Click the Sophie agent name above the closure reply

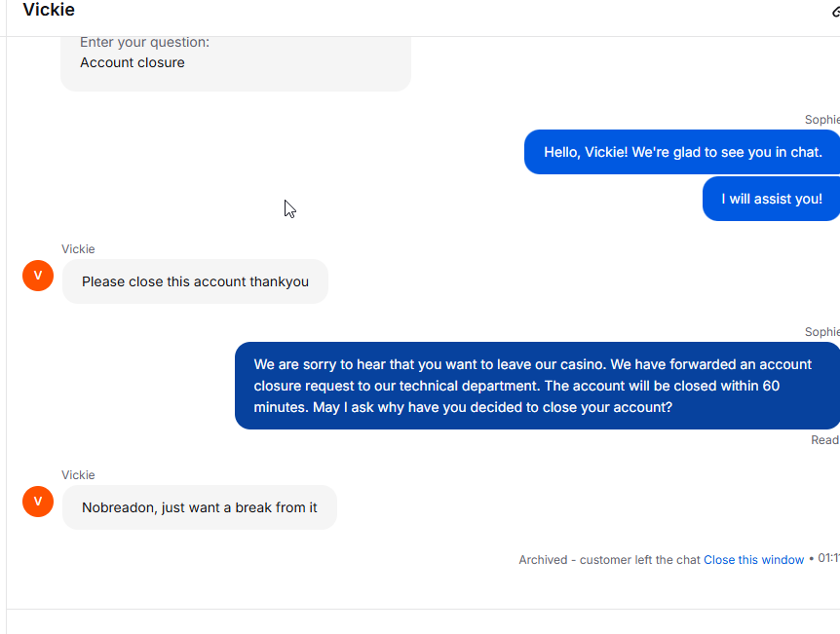point(821,332)
